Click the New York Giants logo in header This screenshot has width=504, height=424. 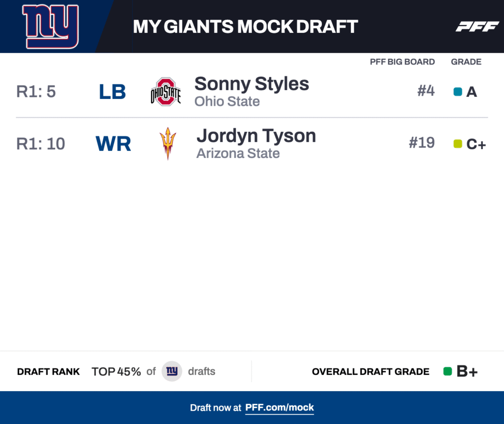point(50,27)
